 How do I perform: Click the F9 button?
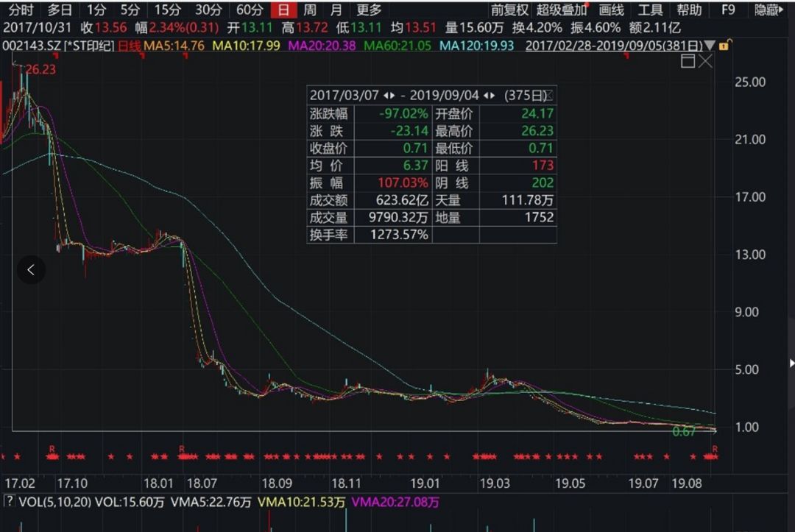pos(728,10)
